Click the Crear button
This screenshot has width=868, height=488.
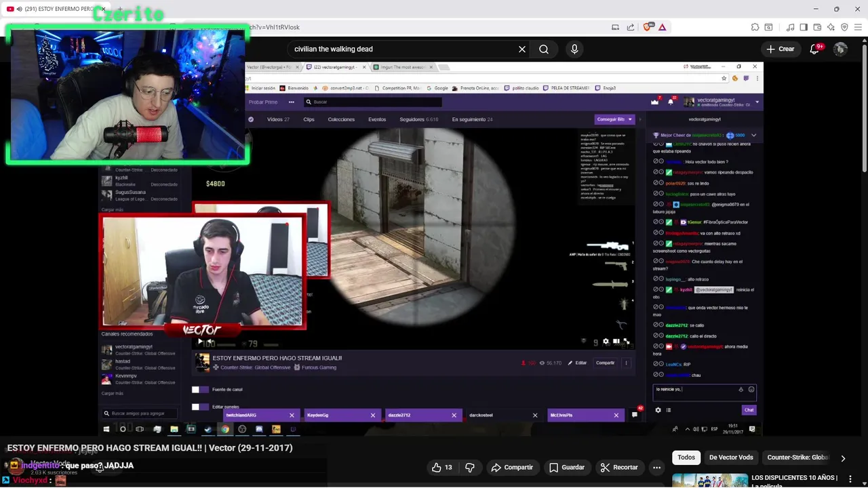coord(781,49)
